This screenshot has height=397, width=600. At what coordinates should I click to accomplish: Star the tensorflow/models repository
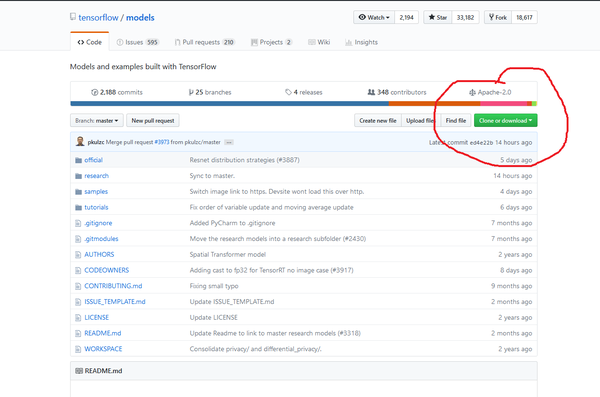[438, 17]
